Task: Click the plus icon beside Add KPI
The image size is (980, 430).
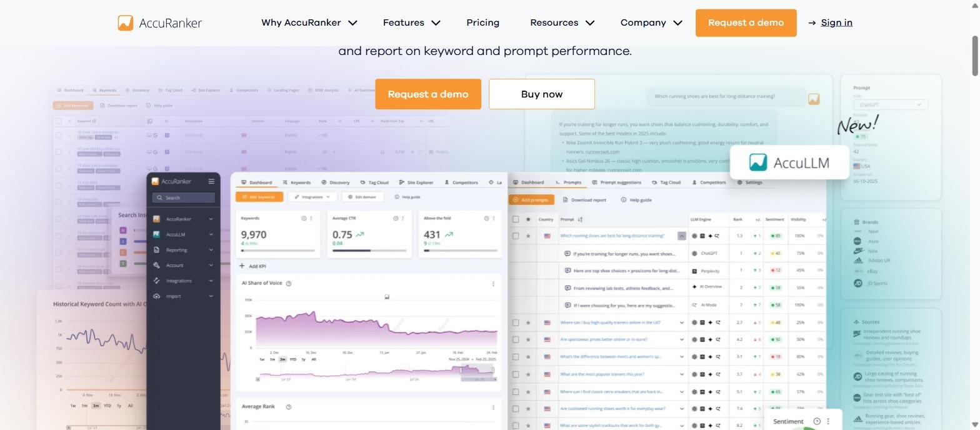Action: (242, 266)
